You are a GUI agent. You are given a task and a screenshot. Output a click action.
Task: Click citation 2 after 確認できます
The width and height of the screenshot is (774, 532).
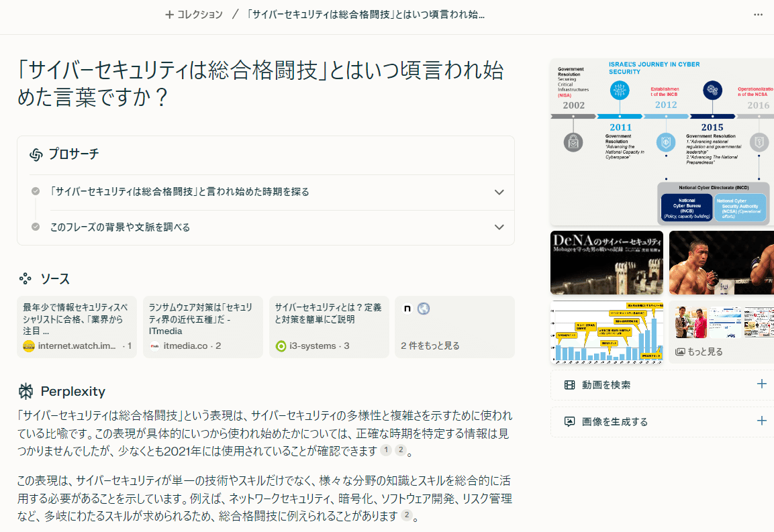click(x=401, y=450)
